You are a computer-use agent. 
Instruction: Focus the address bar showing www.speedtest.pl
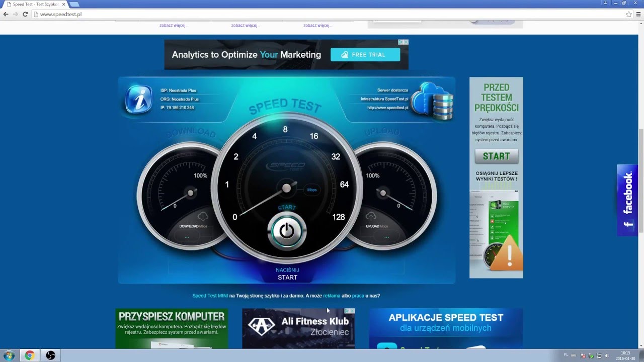pos(327,14)
